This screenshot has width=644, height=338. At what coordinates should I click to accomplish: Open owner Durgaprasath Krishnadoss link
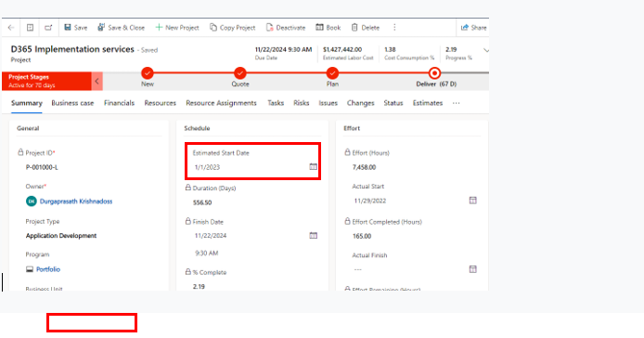[x=76, y=201]
